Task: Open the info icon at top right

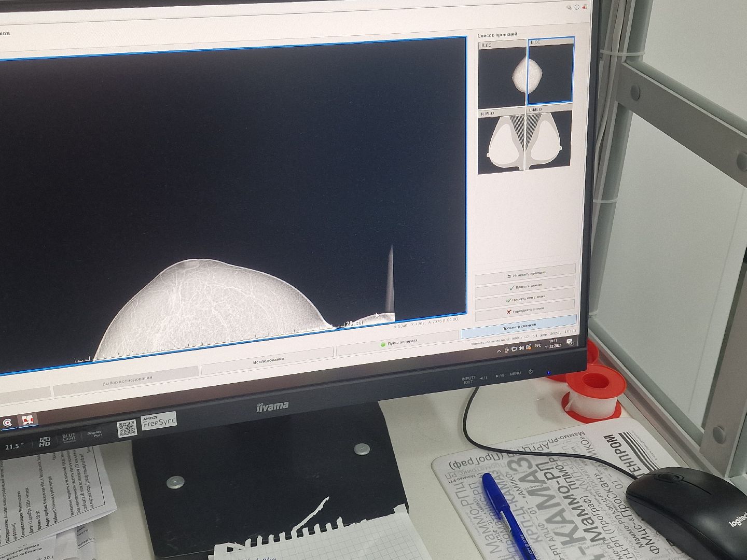Action: pyautogui.click(x=576, y=7)
